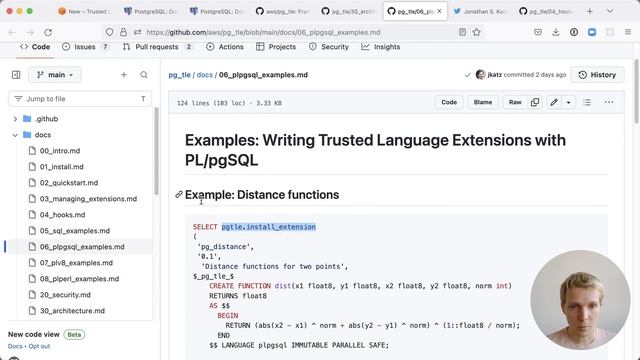Open the browser hamburger menu
Screen dimensions: 640x360
[628, 32]
